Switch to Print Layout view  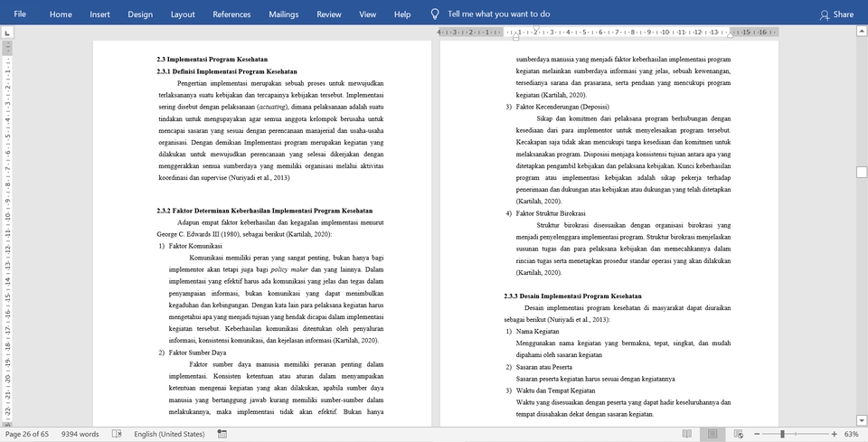pyautogui.click(x=712, y=434)
